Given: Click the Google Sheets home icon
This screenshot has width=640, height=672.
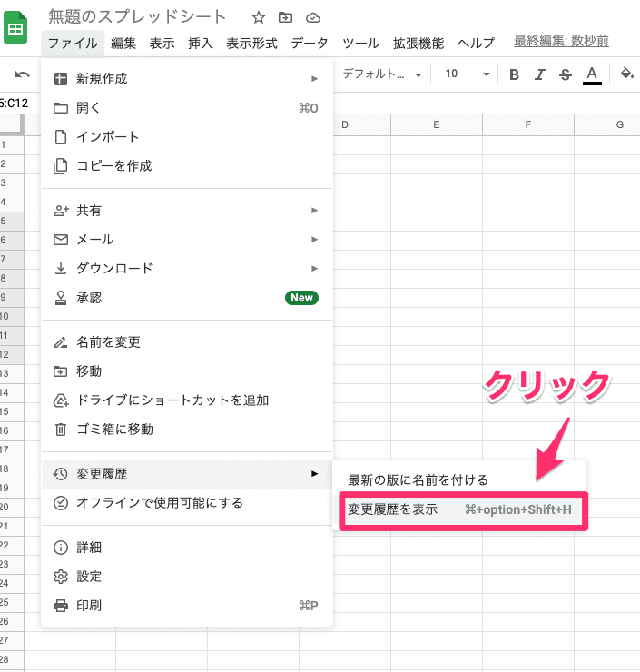Looking at the screenshot, I should pos(15,28).
